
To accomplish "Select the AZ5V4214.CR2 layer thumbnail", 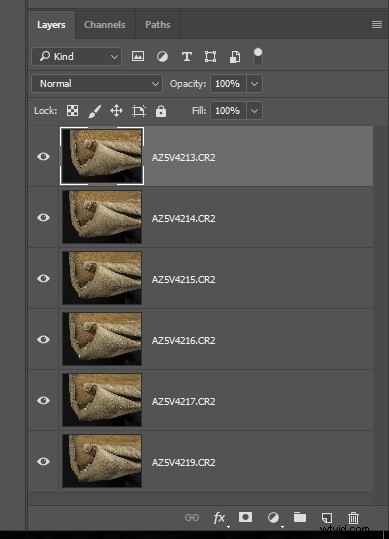I will (102, 217).
